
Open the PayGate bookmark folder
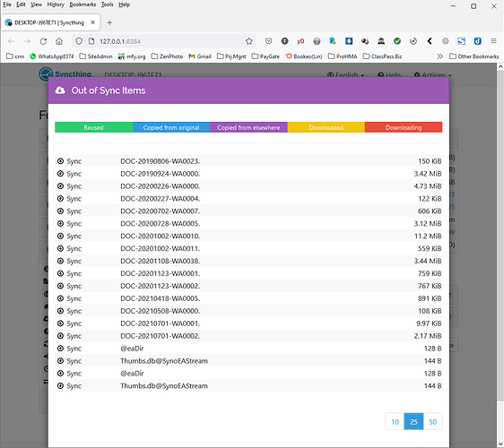tap(265, 56)
